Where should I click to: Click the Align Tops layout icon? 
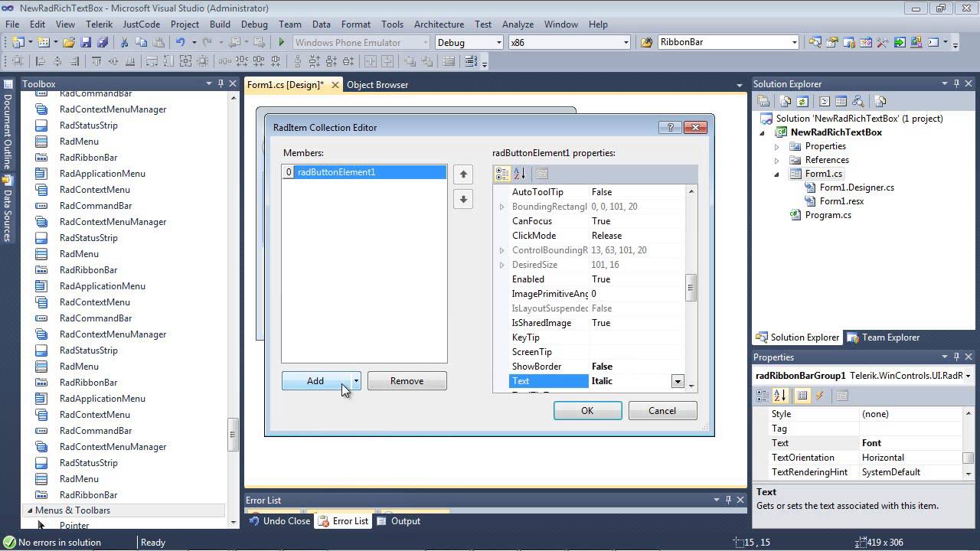(96, 62)
